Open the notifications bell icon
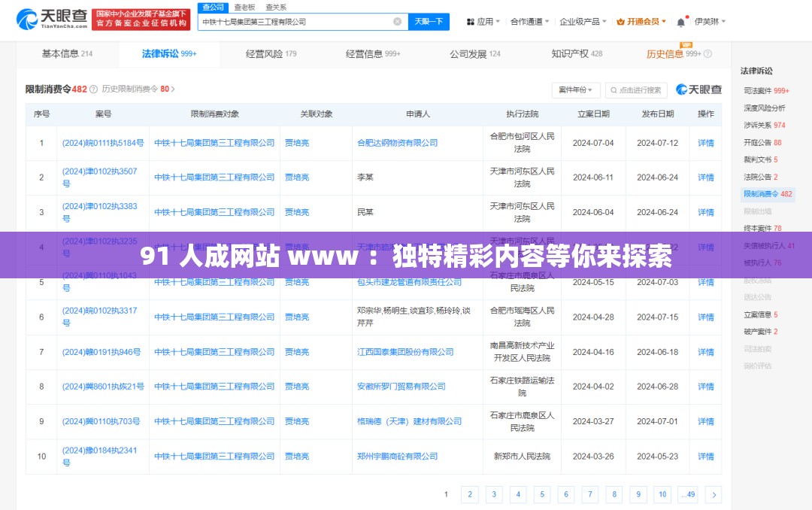812x510 pixels. pos(680,21)
